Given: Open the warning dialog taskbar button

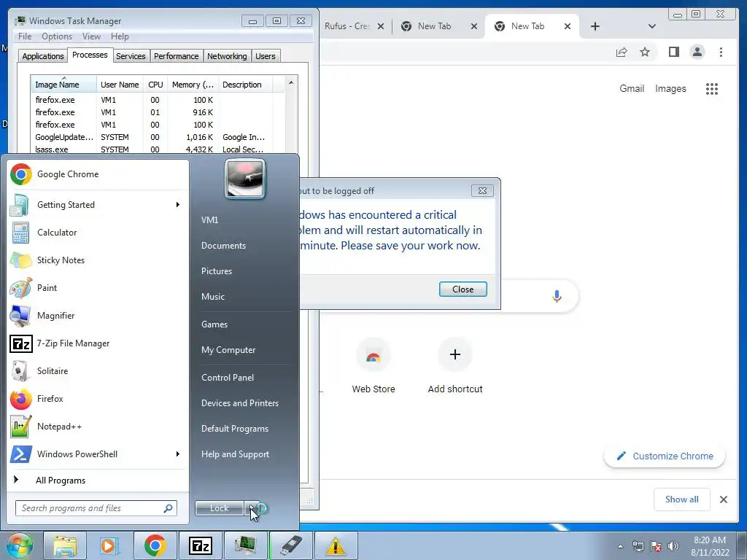Looking at the screenshot, I should [x=336, y=545].
